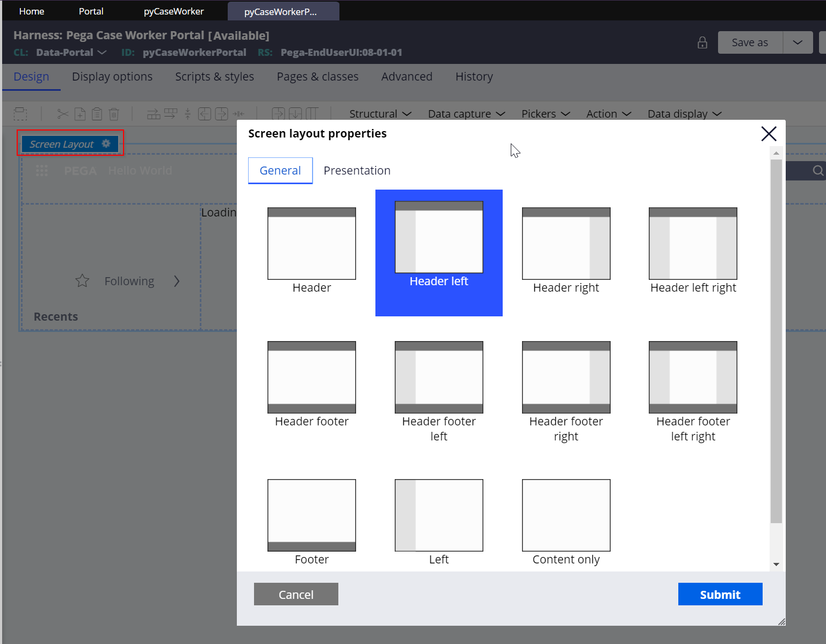Click the Paste clipboard icon in toolbar
The height and width of the screenshot is (644, 826).
click(x=97, y=114)
